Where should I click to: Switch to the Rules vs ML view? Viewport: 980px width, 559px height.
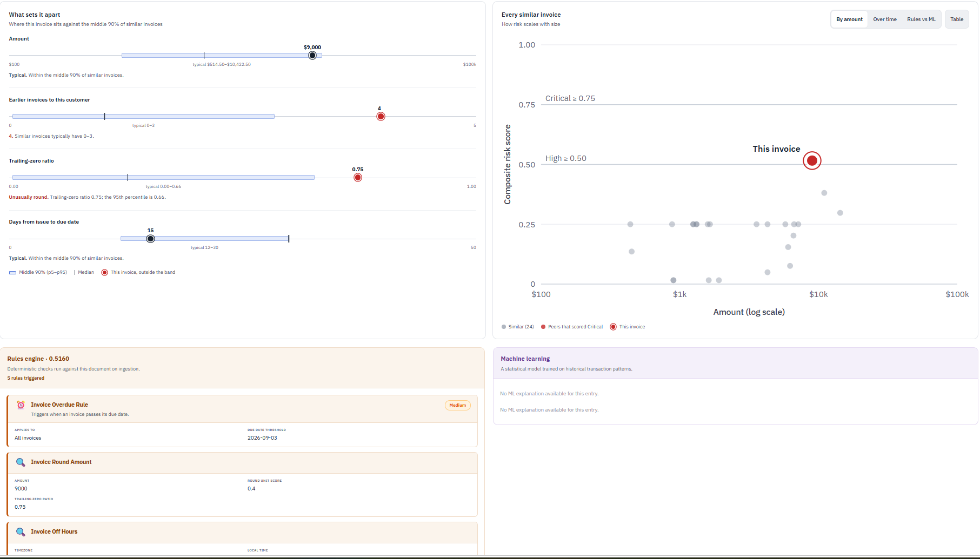tap(921, 19)
